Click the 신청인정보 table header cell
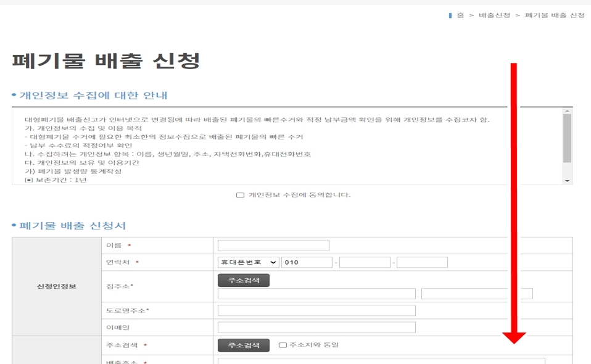 pyautogui.click(x=57, y=286)
